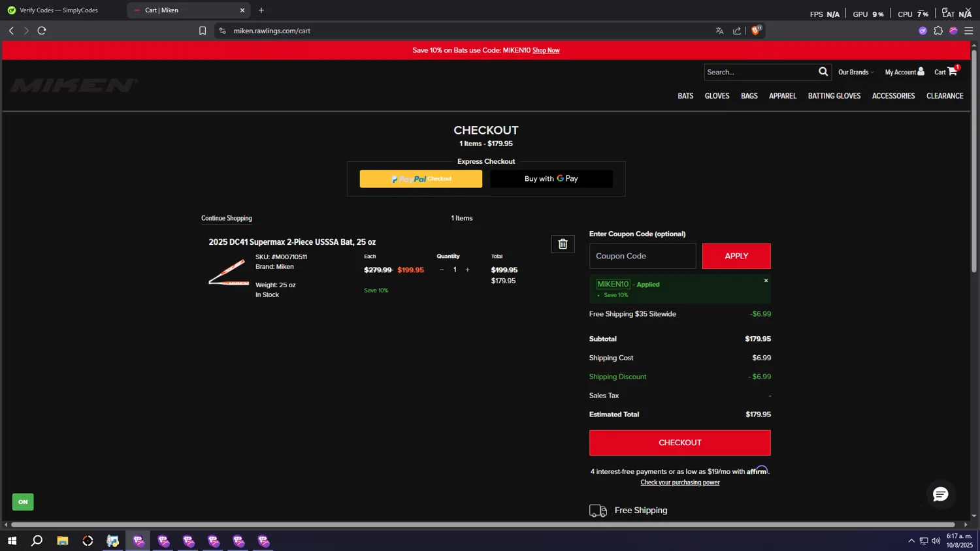
Task: Click the browser back arrow
Action: [x=11, y=31]
